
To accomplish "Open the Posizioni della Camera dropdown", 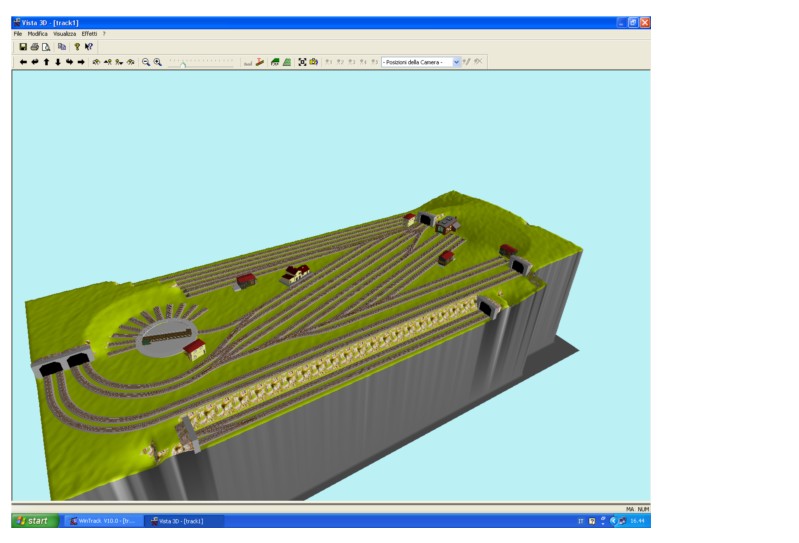I will 457,62.
